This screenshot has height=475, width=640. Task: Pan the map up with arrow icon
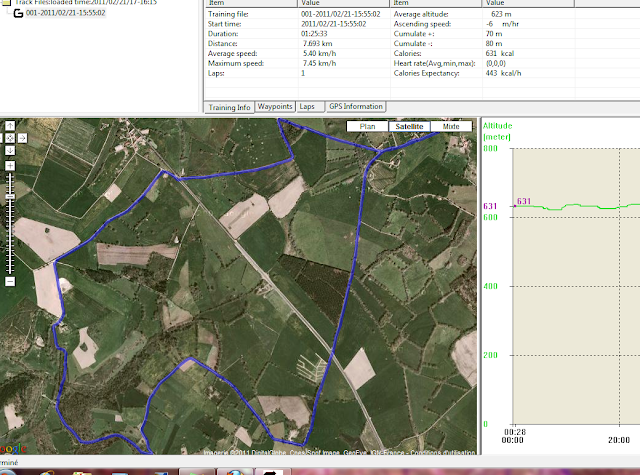point(10,125)
